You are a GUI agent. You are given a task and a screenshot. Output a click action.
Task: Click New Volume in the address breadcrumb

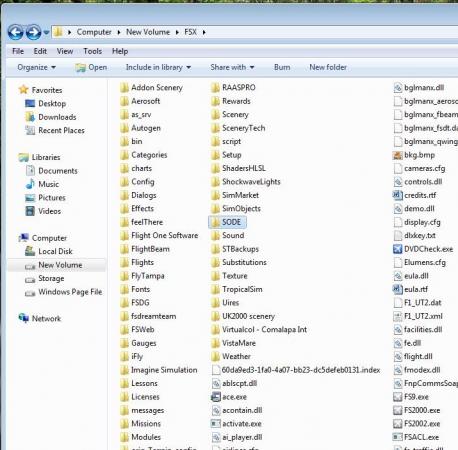(148, 32)
